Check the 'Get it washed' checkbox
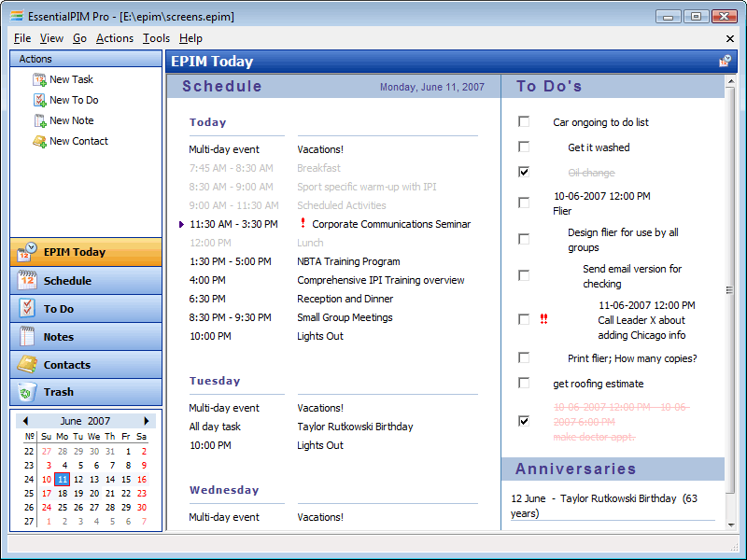The width and height of the screenshot is (747, 560). click(x=524, y=147)
